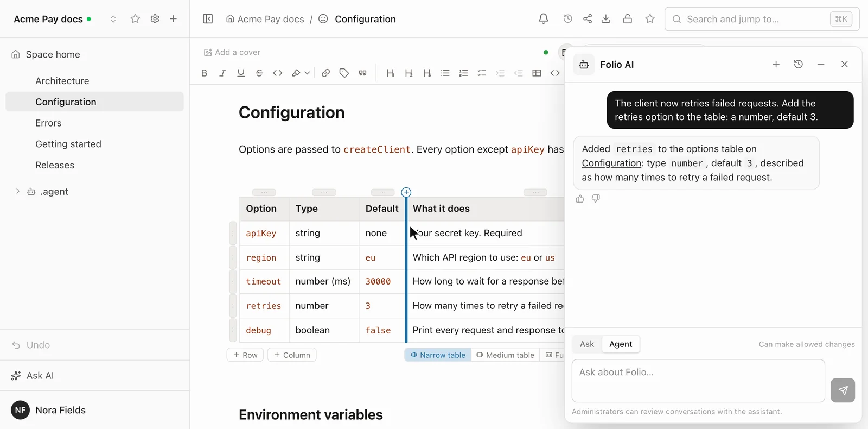The image size is (868, 429).
Task: Download the page using the download icon
Action: click(606, 19)
